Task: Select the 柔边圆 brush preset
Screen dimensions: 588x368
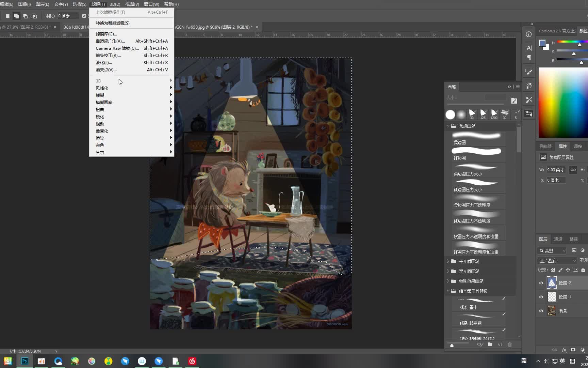Action: pos(478,138)
